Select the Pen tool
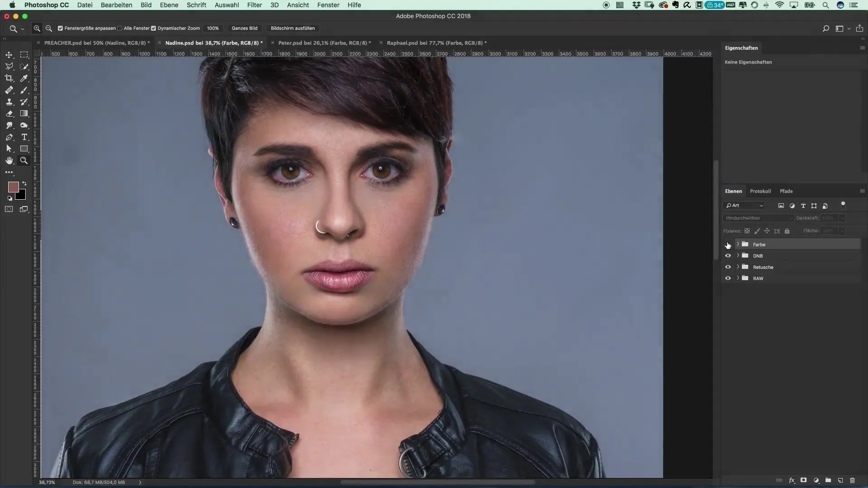This screenshot has height=488, width=868. coord(9,137)
